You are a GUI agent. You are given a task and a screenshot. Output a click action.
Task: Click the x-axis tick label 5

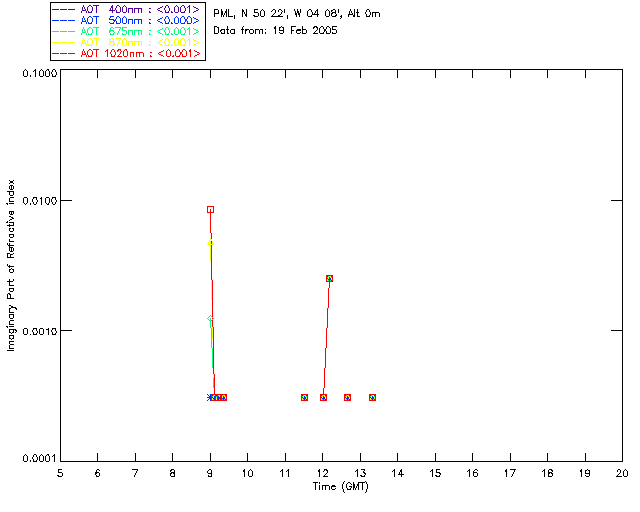60,473
